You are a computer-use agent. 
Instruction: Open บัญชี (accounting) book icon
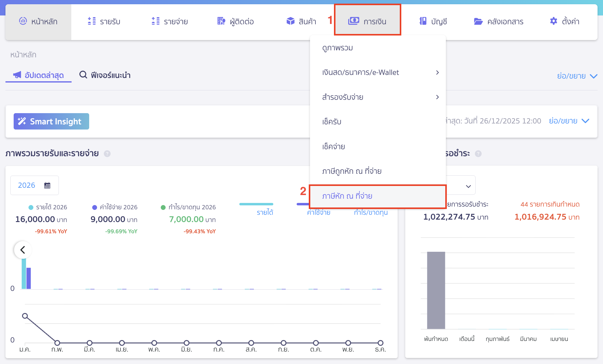(x=423, y=21)
